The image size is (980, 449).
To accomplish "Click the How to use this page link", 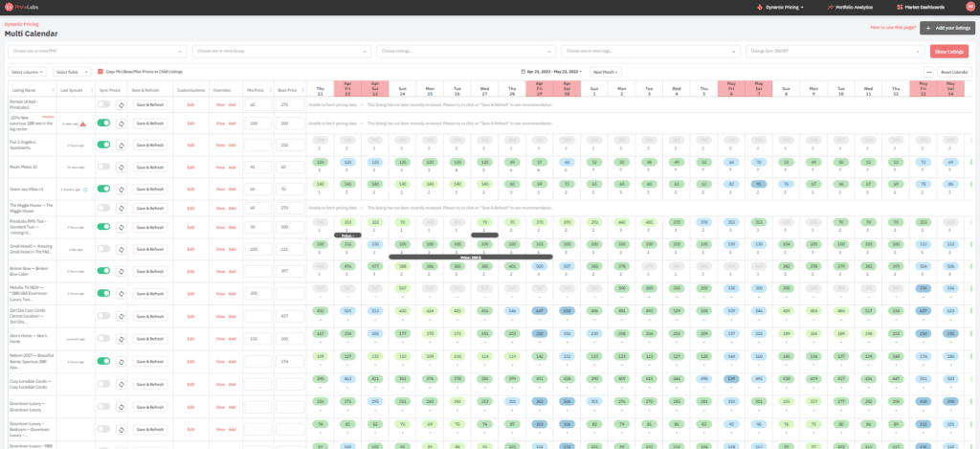I will coord(893,28).
